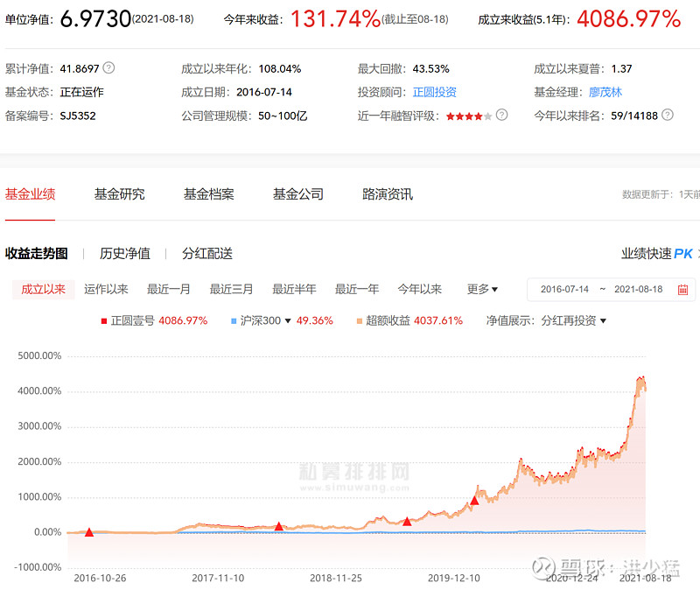700x590 pixels.
Task: Click the end date 2021-08-18 field
Action: click(x=639, y=290)
